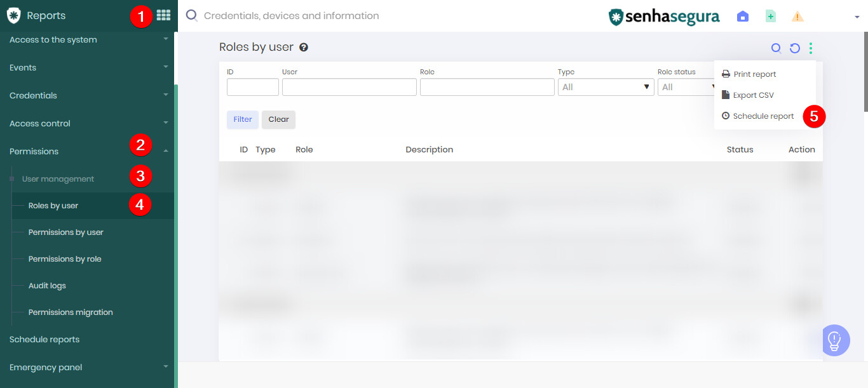Expand the Access control menu

(87, 123)
